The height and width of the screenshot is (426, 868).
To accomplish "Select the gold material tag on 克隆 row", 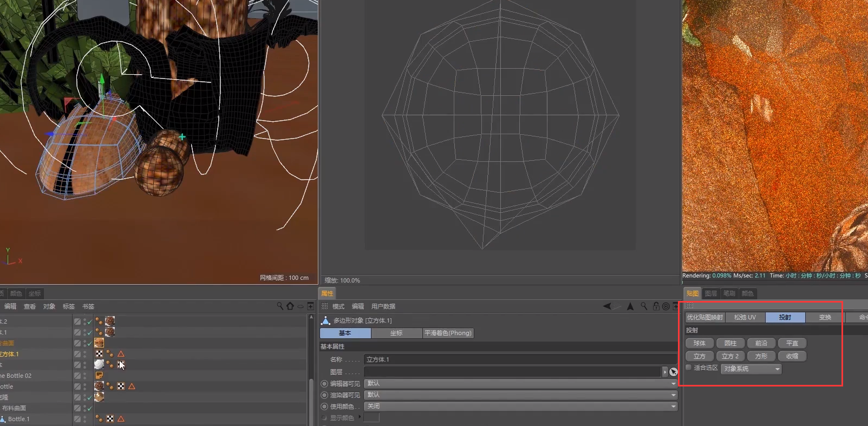I will click(99, 397).
